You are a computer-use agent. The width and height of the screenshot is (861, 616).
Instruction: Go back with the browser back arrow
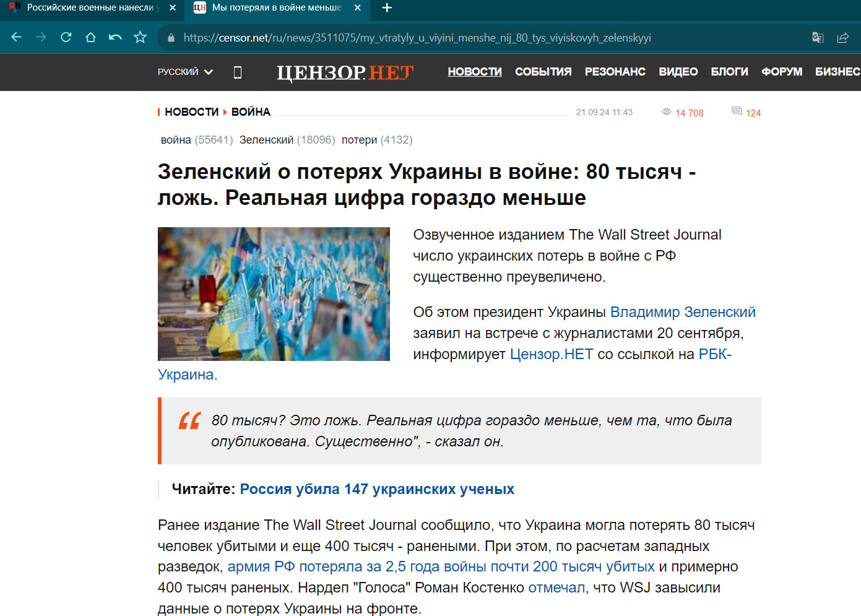click(16, 37)
